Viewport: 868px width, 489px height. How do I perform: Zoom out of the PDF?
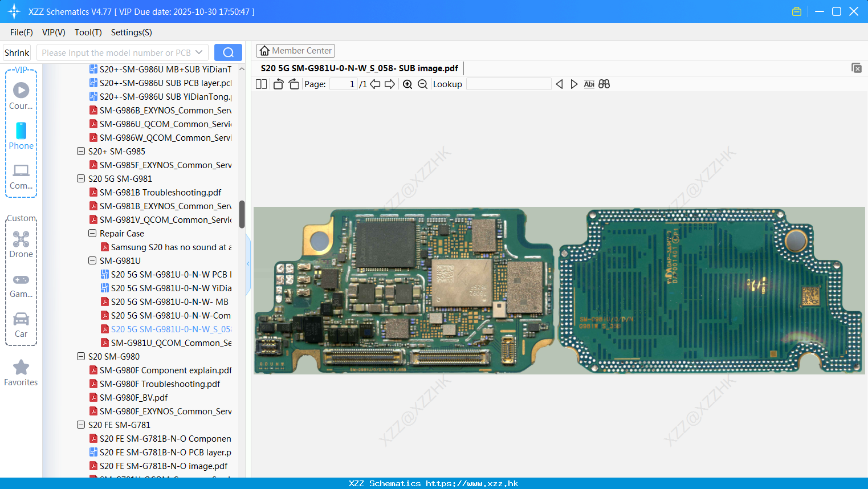[422, 84]
